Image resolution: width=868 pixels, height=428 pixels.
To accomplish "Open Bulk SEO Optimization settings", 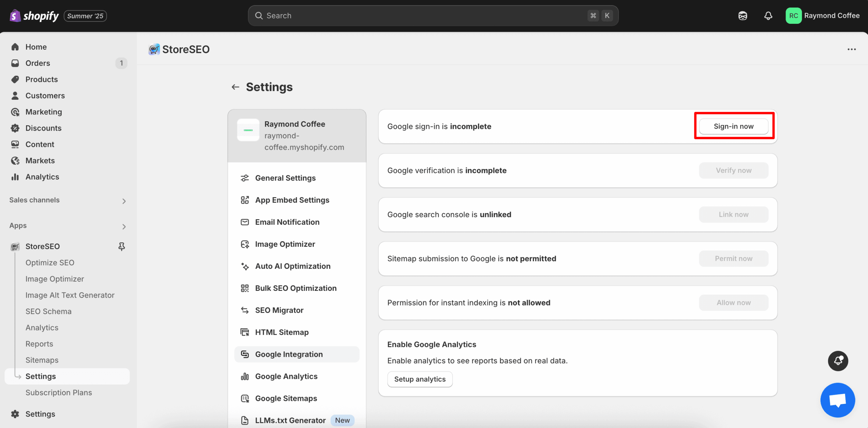I will click(x=297, y=288).
